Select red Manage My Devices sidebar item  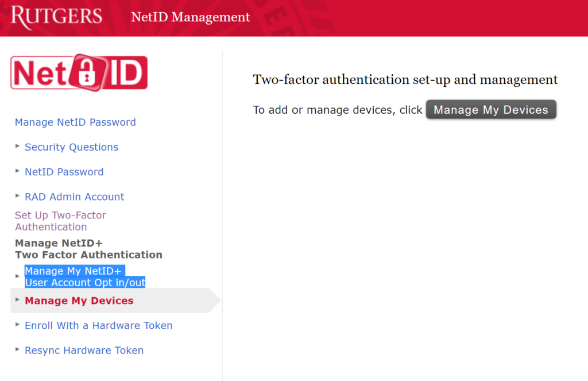79,301
